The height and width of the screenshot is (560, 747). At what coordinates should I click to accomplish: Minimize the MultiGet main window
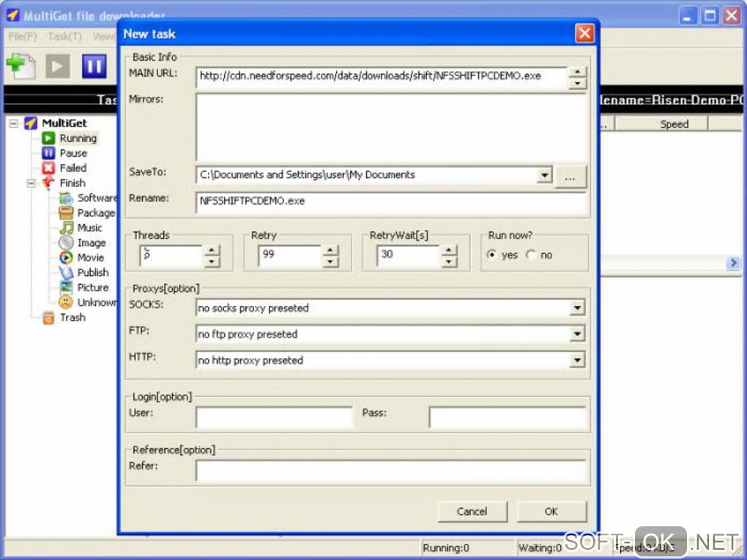687,15
